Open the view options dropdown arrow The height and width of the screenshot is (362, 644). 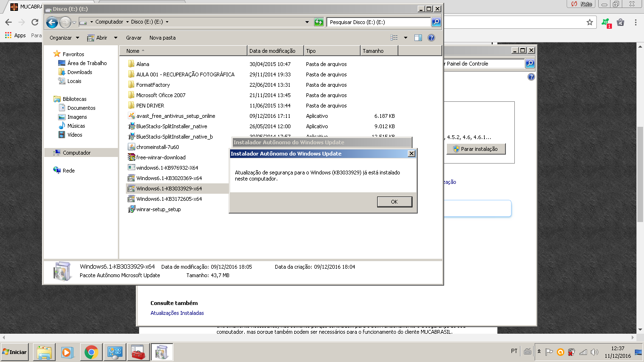point(405,38)
